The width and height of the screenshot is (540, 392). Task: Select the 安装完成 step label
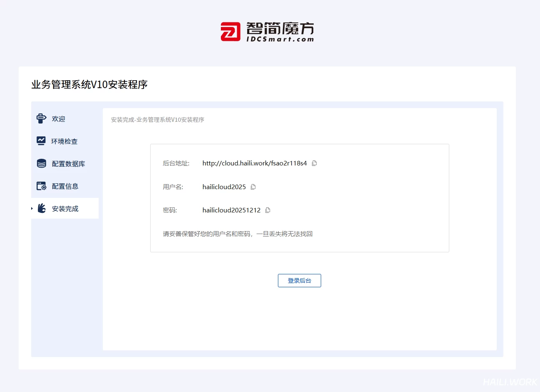tap(65, 209)
